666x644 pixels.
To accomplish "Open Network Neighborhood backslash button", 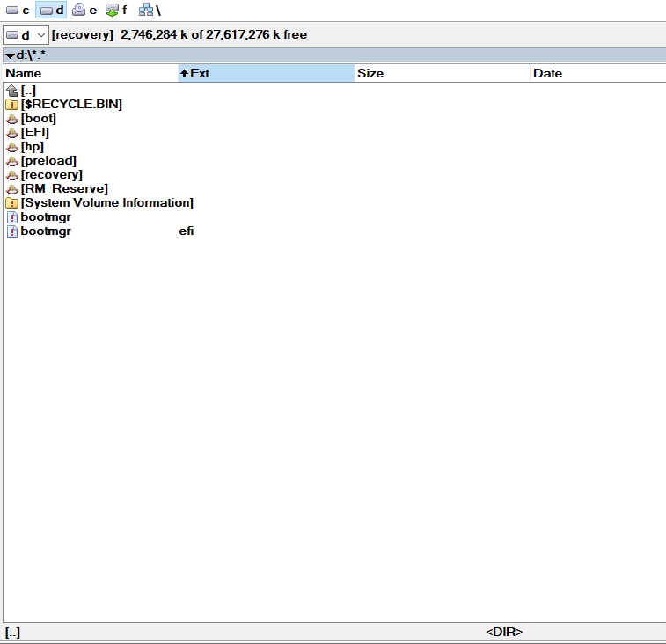I will pyautogui.click(x=150, y=11).
